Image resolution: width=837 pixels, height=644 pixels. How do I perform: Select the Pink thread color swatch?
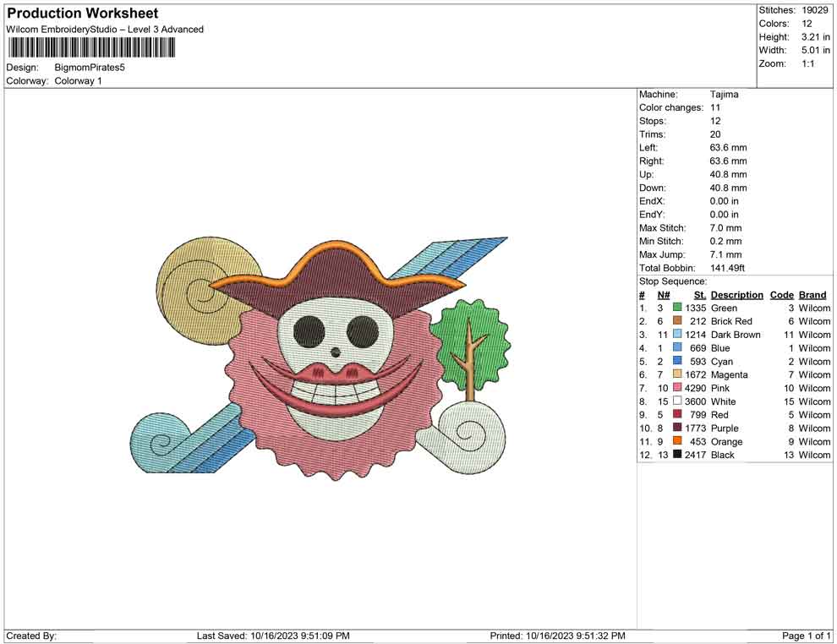pyautogui.click(x=677, y=388)
